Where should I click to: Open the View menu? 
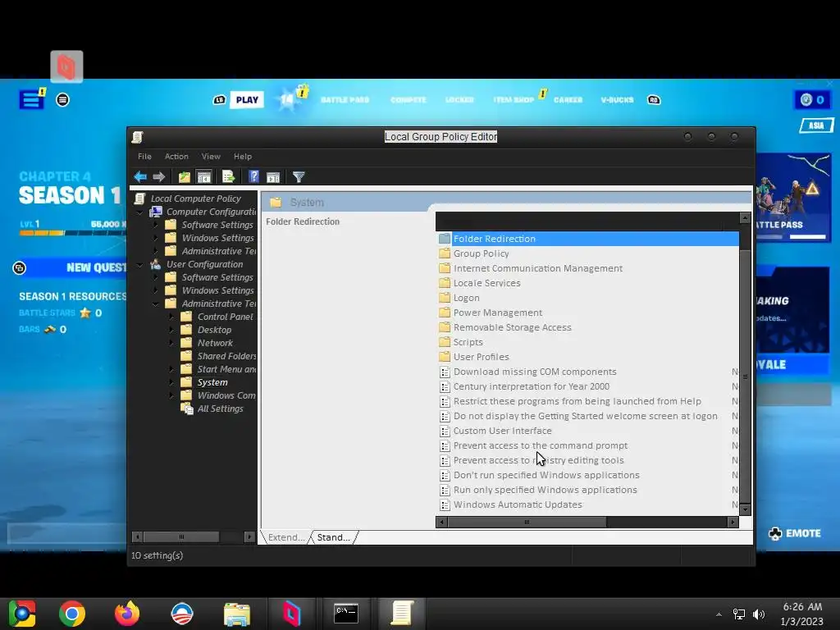[x=211, y=157]
